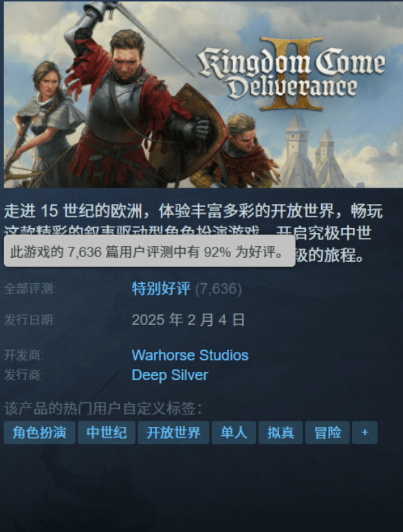
Task: Open the Deep Silver publisher page
Action: pyautogui.click(x=169, y=375)
